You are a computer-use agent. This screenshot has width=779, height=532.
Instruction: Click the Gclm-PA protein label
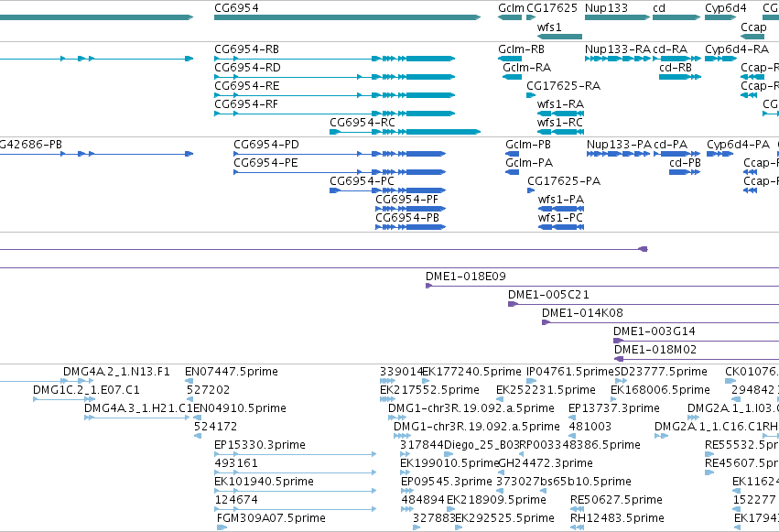[x=529, y=163]
